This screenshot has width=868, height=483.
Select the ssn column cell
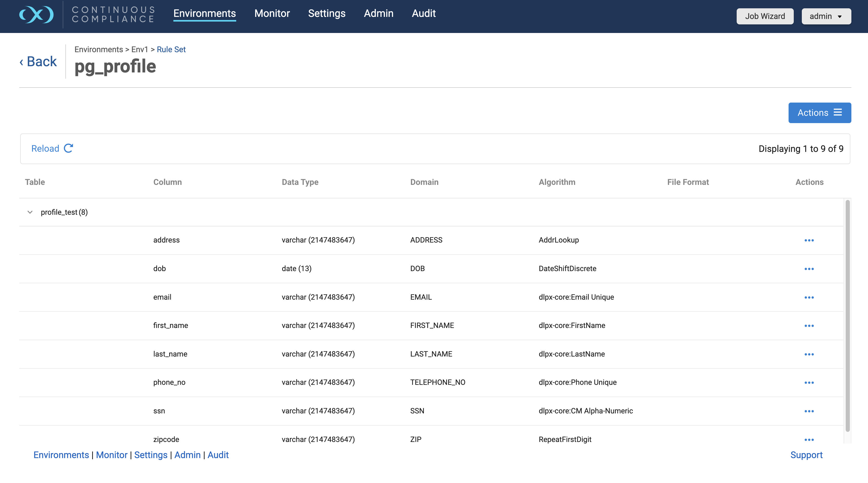[159, 411]
